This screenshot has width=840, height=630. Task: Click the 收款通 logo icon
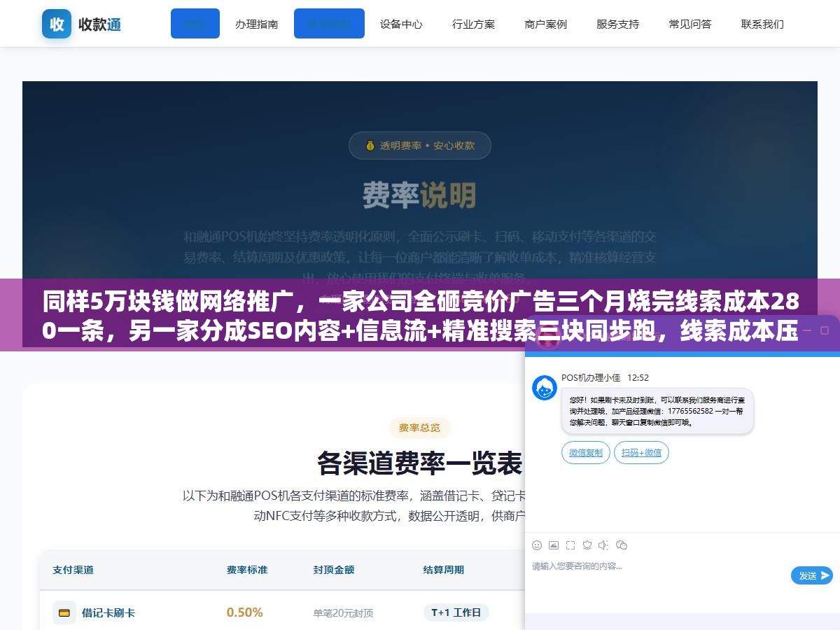57,24
